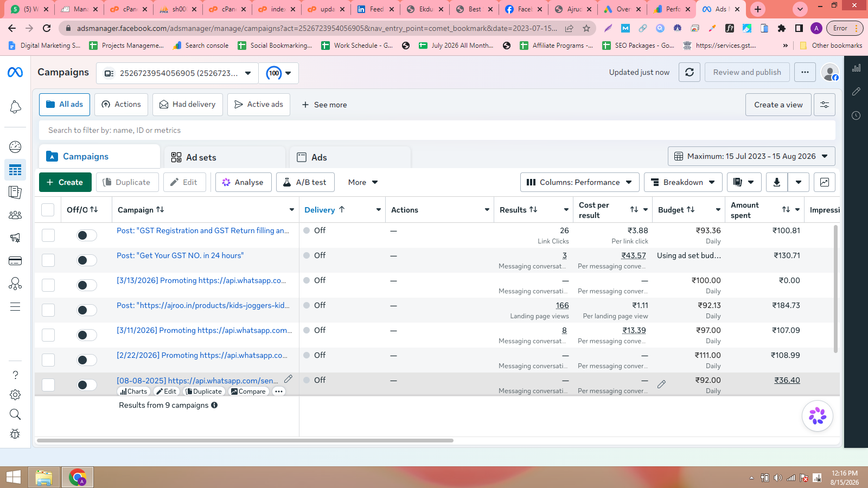
Task: Select Had delivery view
Action: click(x=187, y=105)
